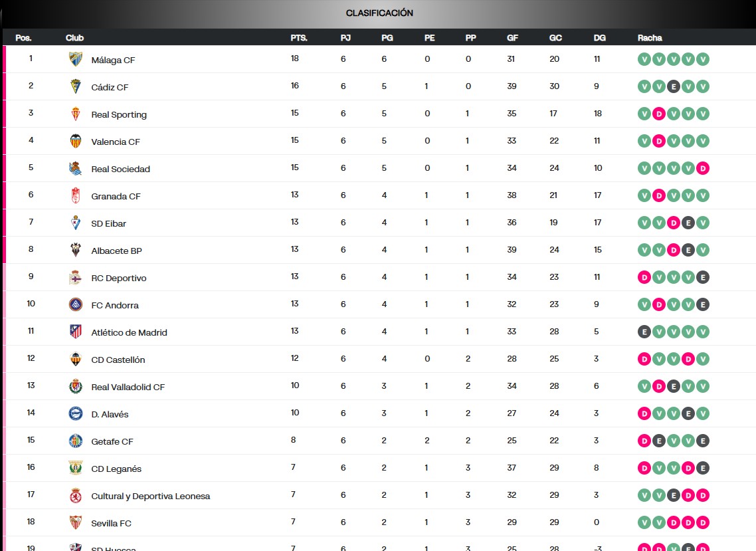Select the RC Deportivo club name

[118, 278]
